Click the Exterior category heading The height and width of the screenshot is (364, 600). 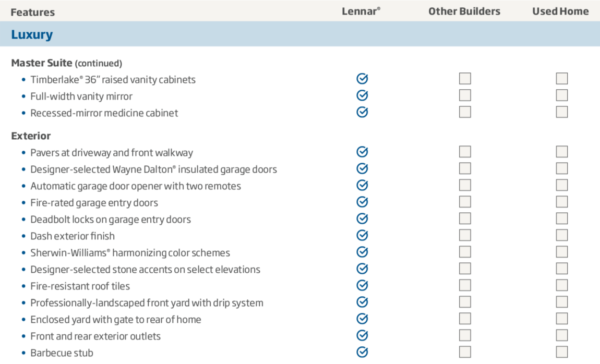(31, 136)
